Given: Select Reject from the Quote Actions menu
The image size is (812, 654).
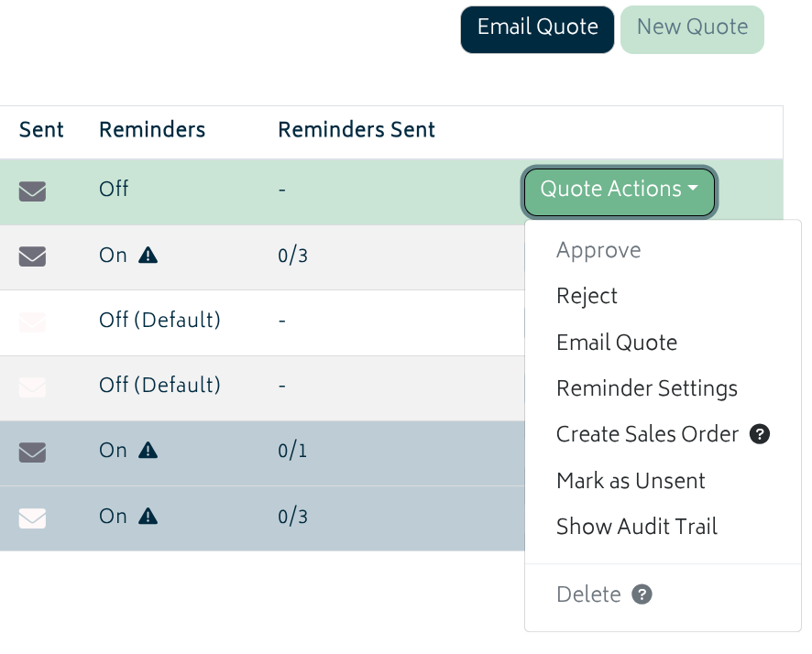Looking at the screenshot, I should (587, 296).
